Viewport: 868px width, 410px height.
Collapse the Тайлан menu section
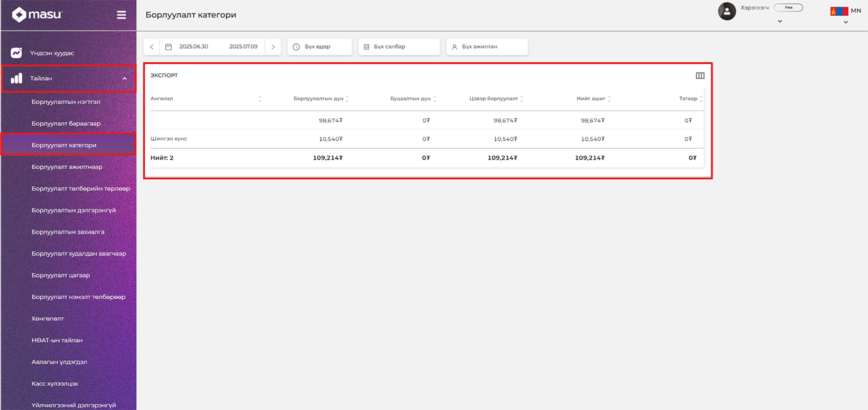(x=125, y=79)
